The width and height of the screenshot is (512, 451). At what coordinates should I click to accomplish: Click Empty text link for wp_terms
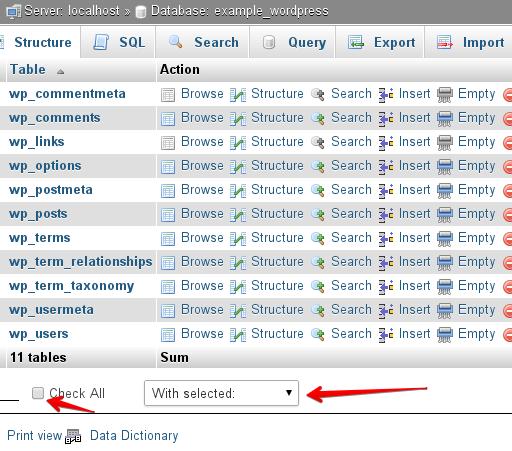[477, 238]
